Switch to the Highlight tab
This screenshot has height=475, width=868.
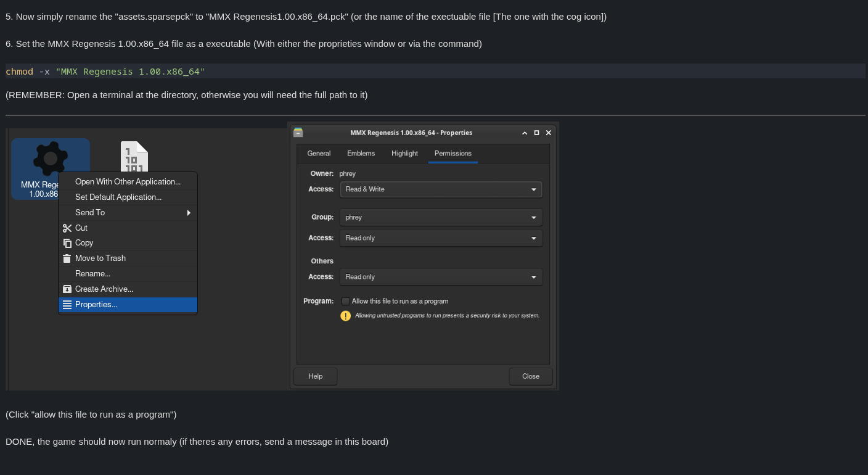[404, 154]
